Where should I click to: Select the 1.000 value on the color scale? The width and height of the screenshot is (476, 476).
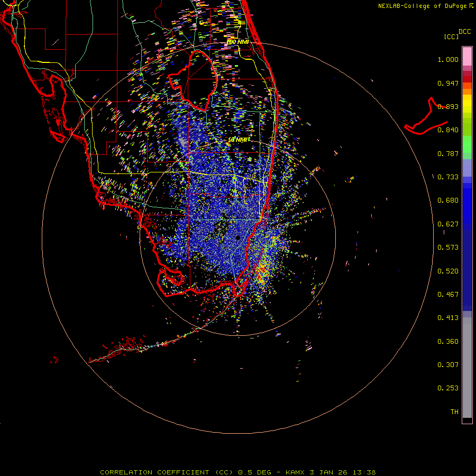(448, 59)
